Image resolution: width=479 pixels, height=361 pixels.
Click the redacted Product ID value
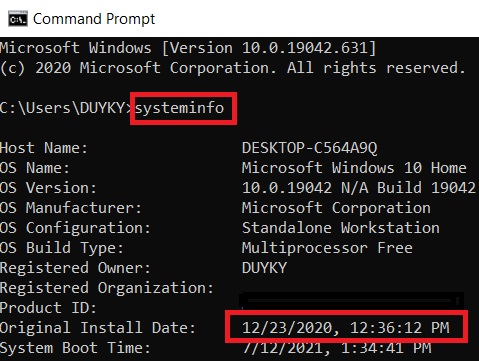pyautogui.click(x=352, y=301)
